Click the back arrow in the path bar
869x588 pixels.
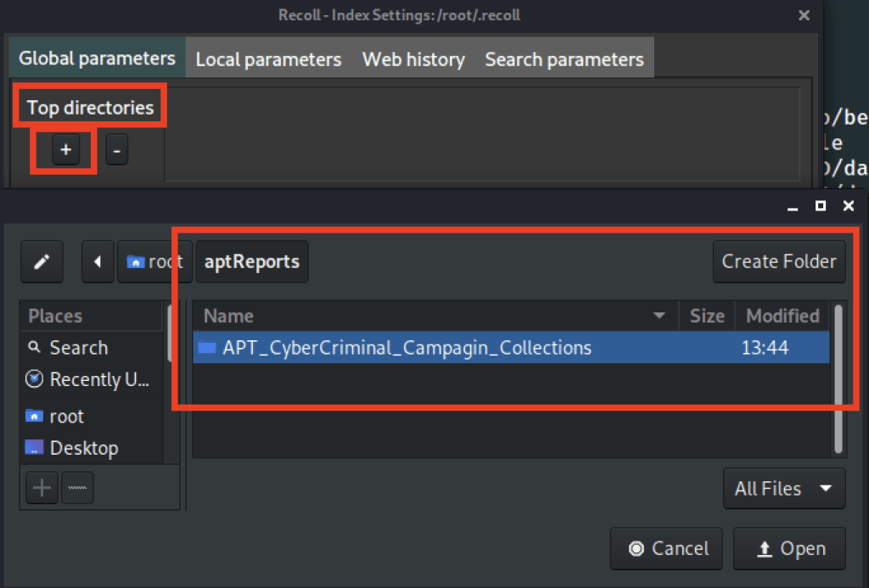tap(98, 261)
